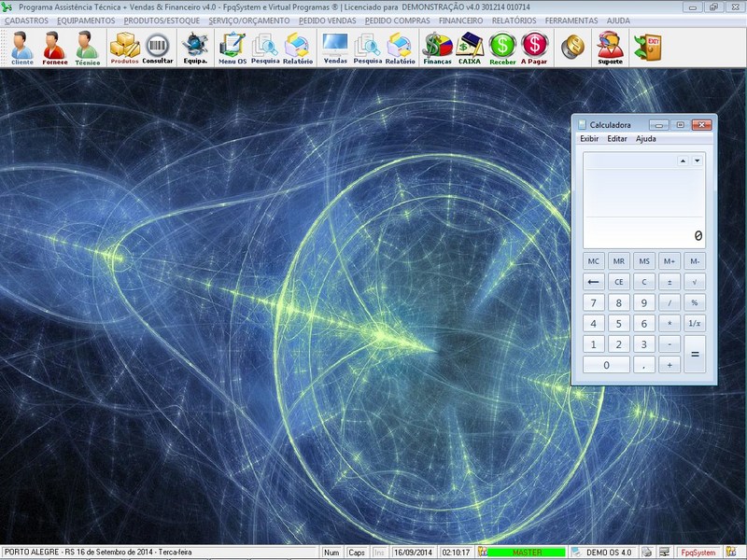This screenshot has height=560, width=747.
Task: Click the calculator multiply button
Action: point(669,324)
